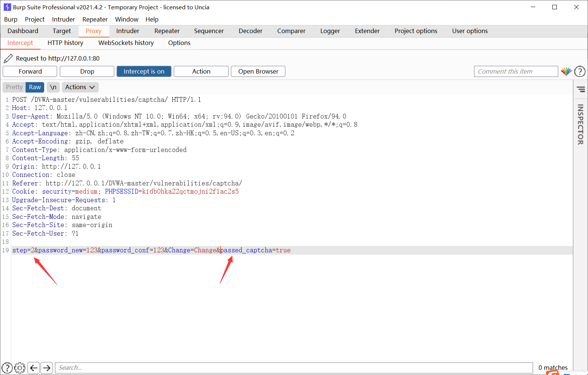The image size is (588, 375).
Task: Open the proxy Options sub-tab
Action: click(179, 43)
